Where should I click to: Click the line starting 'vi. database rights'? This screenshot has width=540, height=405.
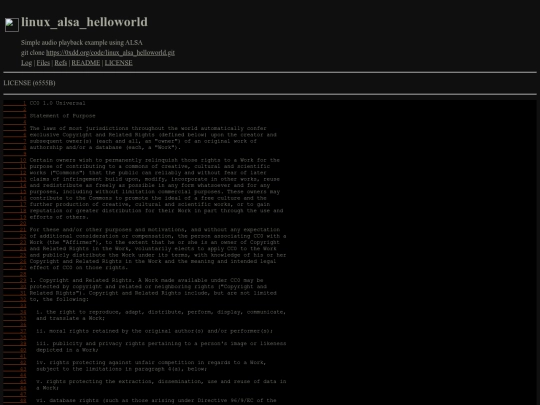(156, 401)
